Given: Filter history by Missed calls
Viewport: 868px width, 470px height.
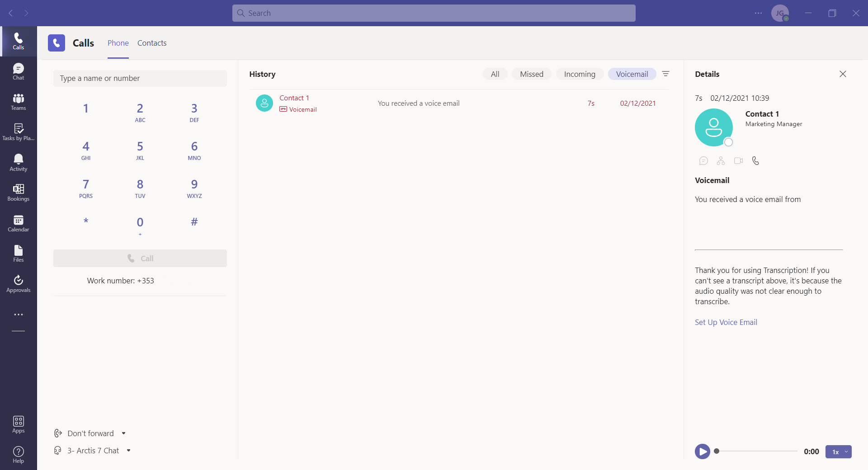Looking at the screenshot, I should [x=532, y=74].
